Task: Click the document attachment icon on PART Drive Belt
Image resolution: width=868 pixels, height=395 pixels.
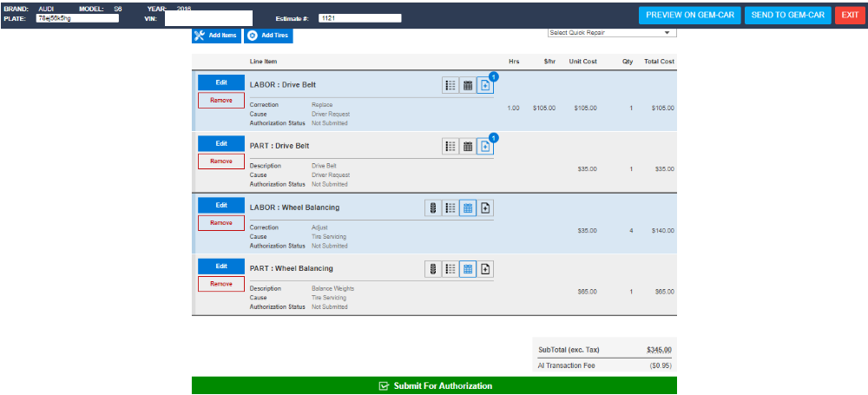Action: (x=485, y=147)
